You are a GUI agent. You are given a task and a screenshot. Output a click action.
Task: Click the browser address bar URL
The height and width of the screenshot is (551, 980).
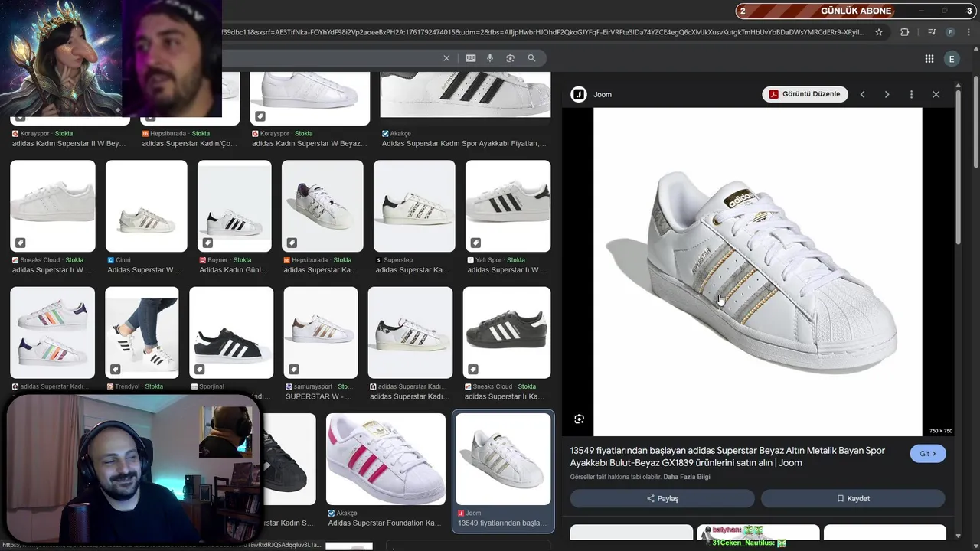point(544,32)
